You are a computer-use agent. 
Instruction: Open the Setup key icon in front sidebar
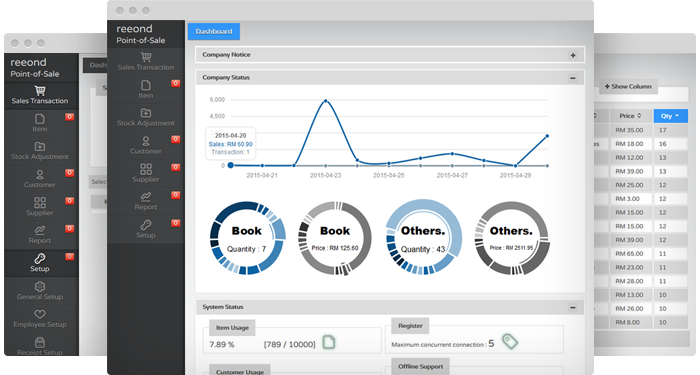[146, 225]
